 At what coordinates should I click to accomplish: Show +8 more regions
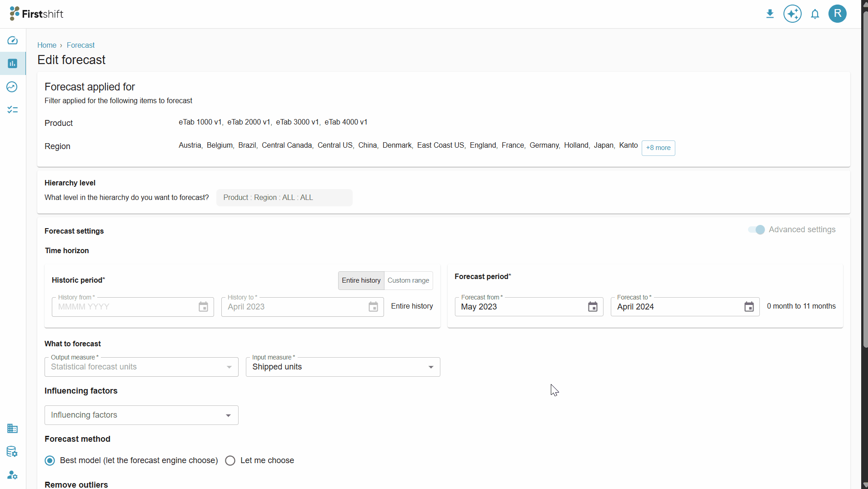coord(658,148)
